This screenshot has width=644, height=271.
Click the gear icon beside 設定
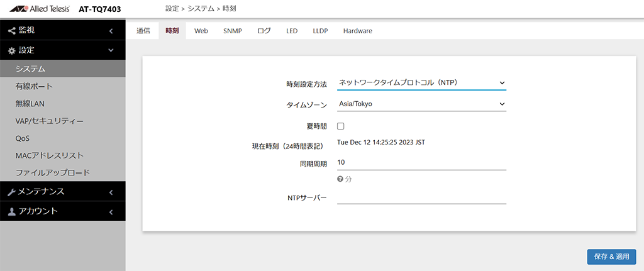click(11, 50)
